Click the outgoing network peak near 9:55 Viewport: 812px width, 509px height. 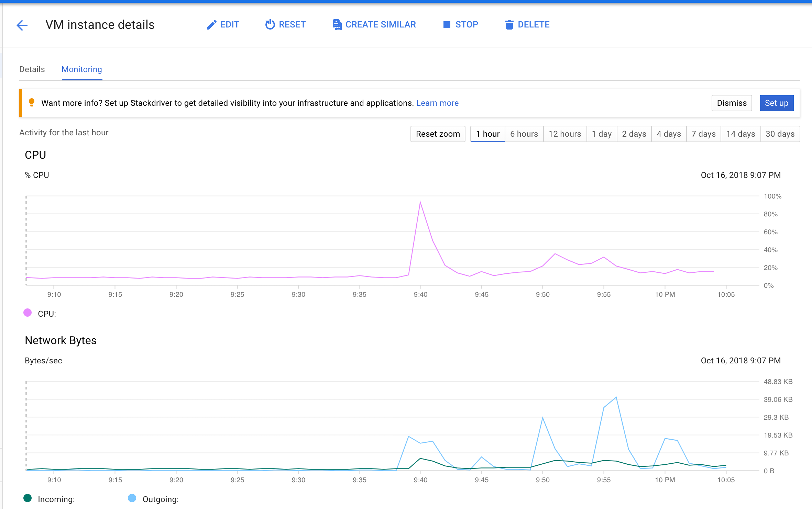(x=616, y=397)
